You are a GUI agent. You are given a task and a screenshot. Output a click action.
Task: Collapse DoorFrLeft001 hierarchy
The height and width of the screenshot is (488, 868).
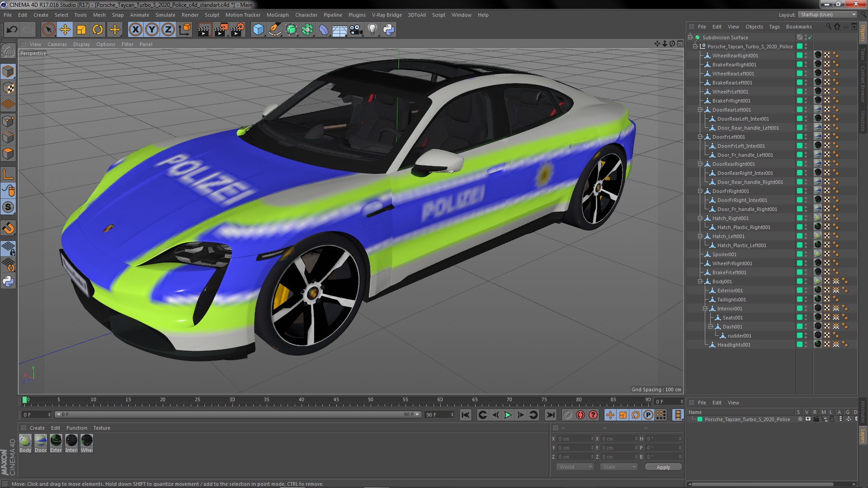(700, 137)
